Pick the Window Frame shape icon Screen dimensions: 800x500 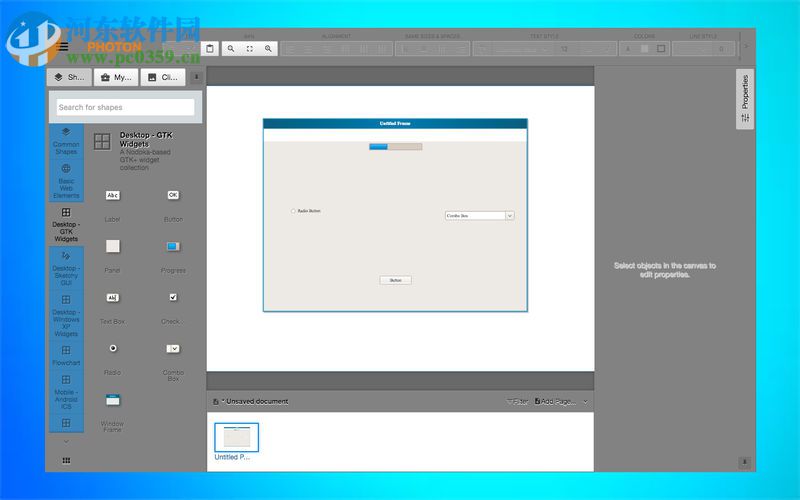[x=113, y=400]
